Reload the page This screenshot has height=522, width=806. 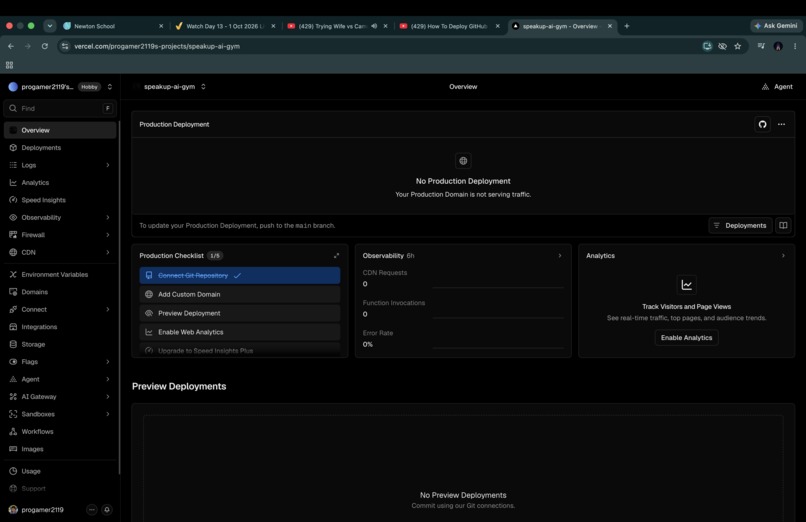[45, 46]
